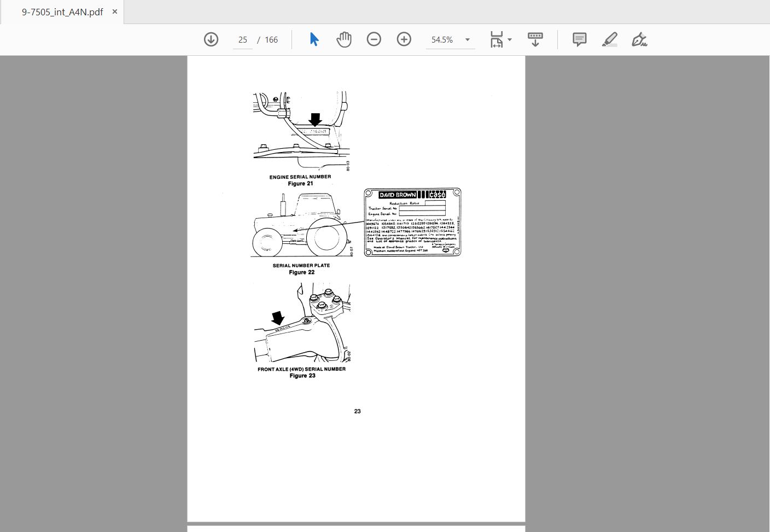The width and height of the screenshot is (770, 532).
Task: Click the page number 25 field
Action: tap(243, 40)
